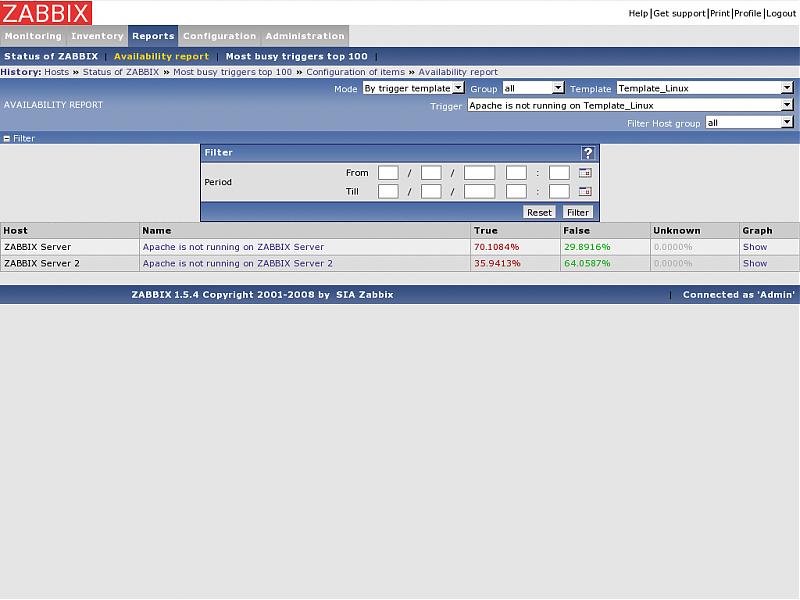Select the 35.9413% True value

point(497,264)
